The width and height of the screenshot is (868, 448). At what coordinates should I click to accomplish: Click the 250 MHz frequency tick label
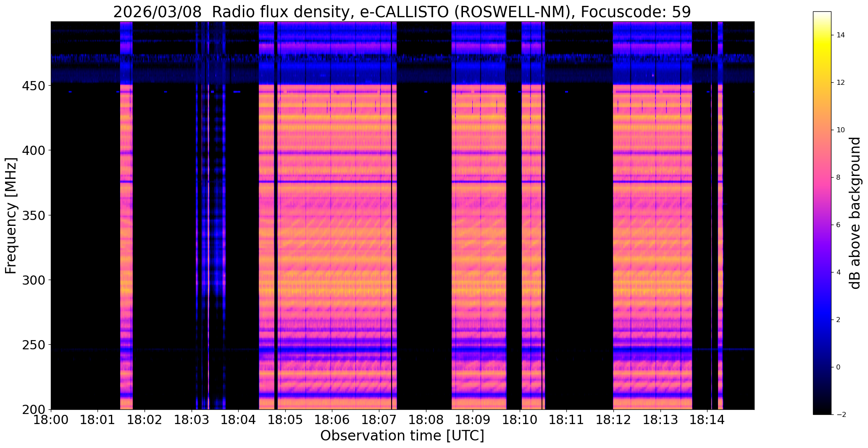pos(34,345)
